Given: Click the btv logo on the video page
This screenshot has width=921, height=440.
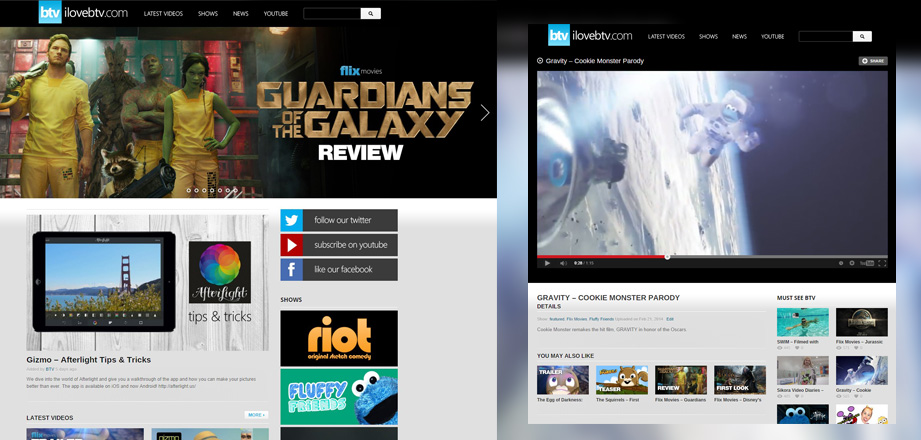Looking at the screenshot, I should [x=559, y=35].
